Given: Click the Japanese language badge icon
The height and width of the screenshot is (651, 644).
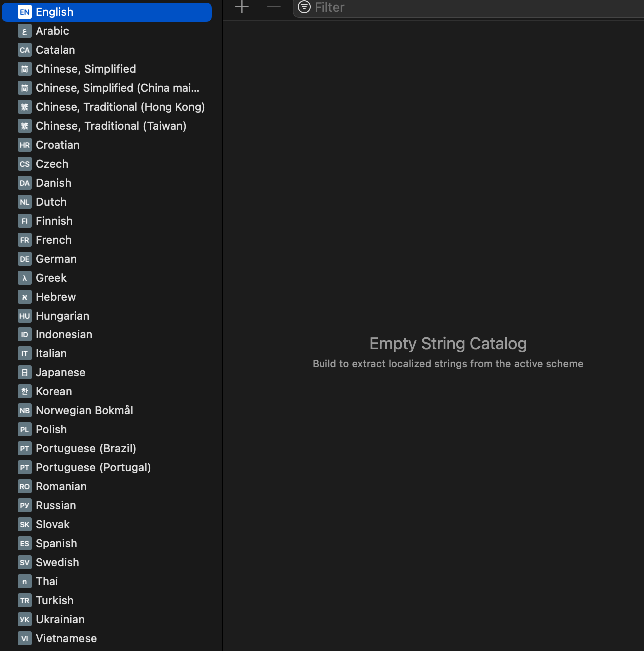Looking at the screenshot, I should (25, 373).
